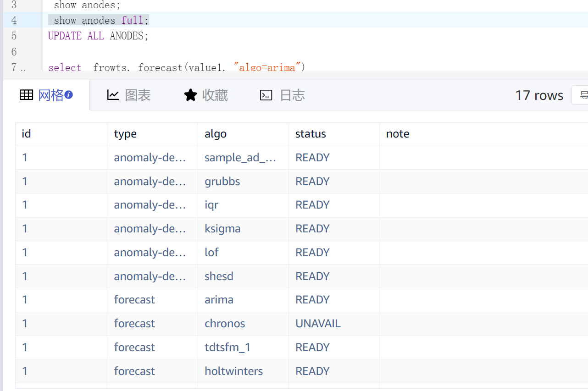
Task: Click the star favorites icon
Action: (190, 95)
